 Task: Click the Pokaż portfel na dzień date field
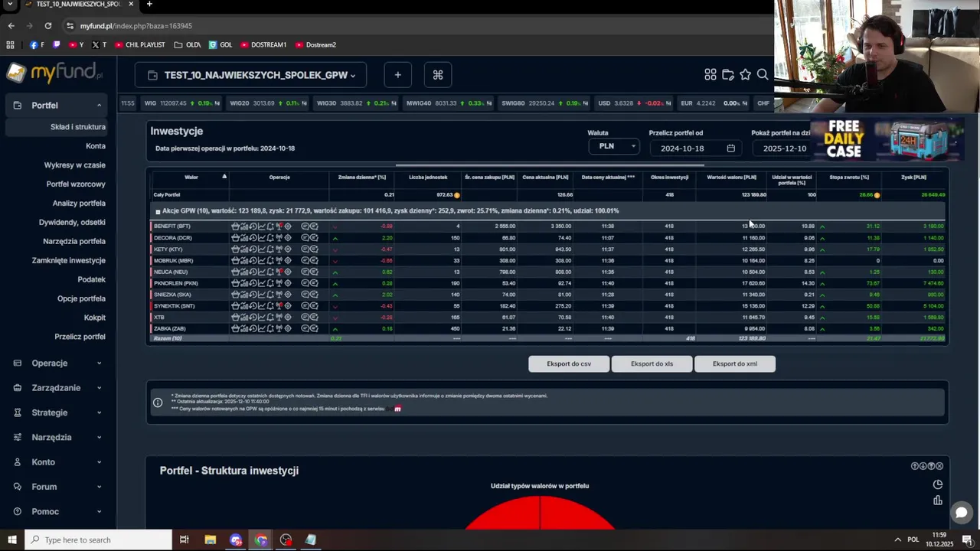pyautogui.click(x=781, y=148)
